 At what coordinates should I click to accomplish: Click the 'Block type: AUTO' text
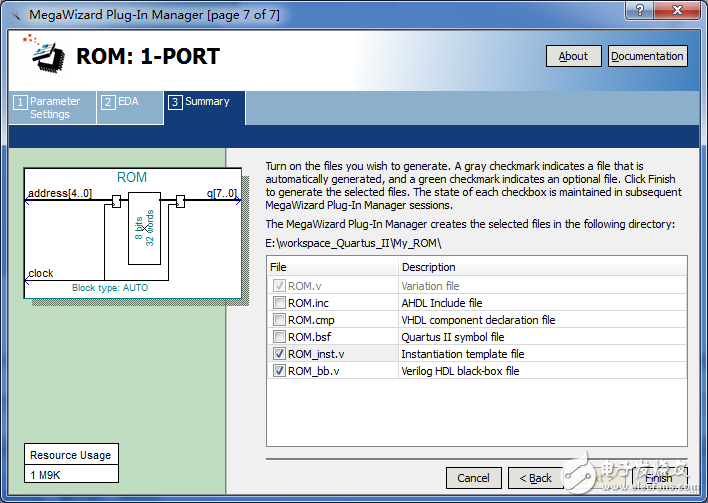click(x=110, y=288)
